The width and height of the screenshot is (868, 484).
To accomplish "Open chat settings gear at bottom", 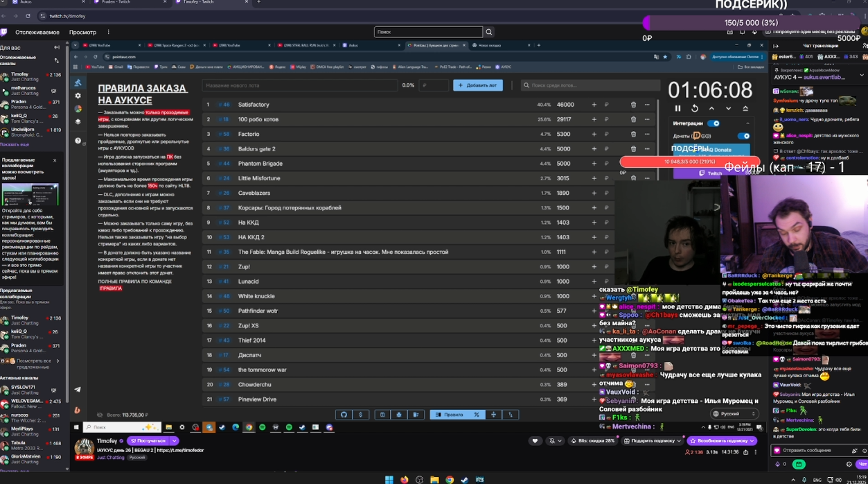I will [849, 464].
